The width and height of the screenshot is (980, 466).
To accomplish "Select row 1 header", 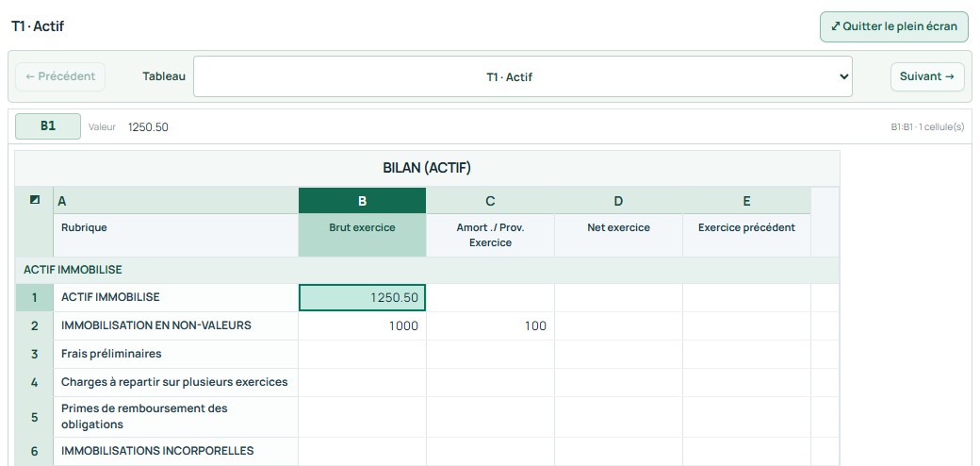I will (x=34, y=298).
